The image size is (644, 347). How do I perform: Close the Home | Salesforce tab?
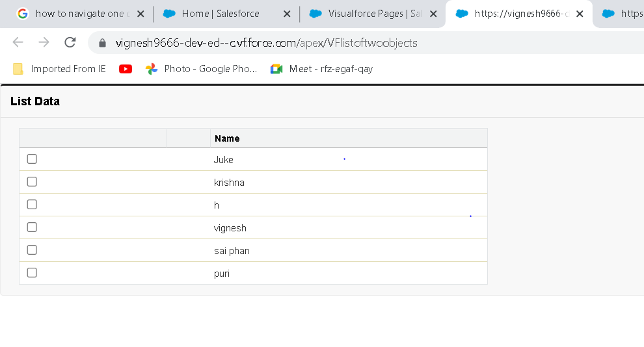pyautogui.click(x=287, y=14)
